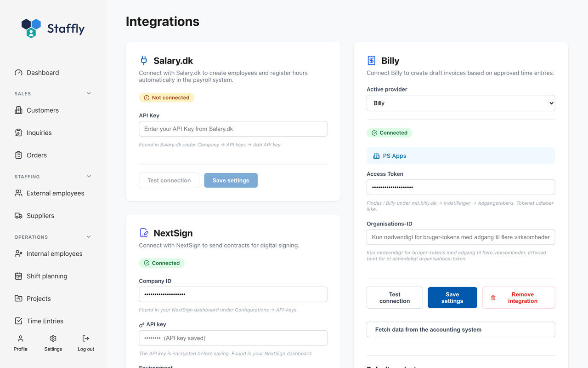The image size is (588, 368).
Task: Collapse the Operations section chevron
Action: 89,237
